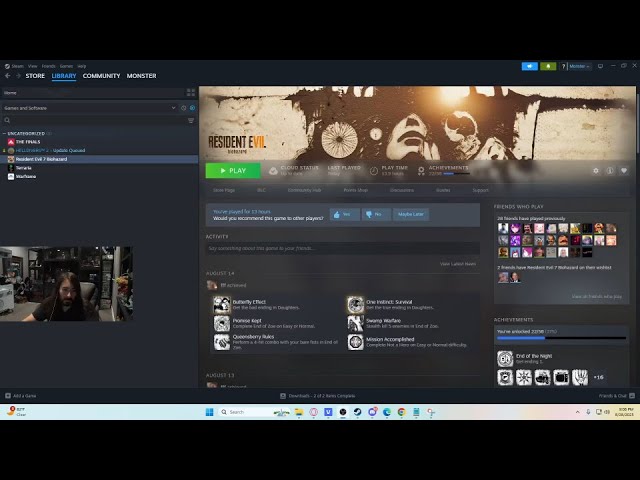Go forward with the right arrow
This screenshot has height=480, width=640.
tap(18, 76)
